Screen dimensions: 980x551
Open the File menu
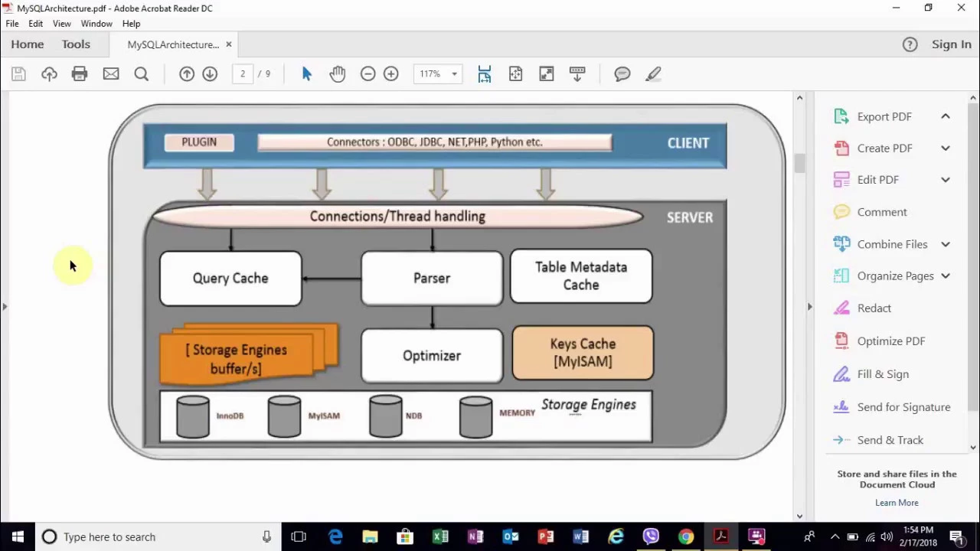coord(12,24)
